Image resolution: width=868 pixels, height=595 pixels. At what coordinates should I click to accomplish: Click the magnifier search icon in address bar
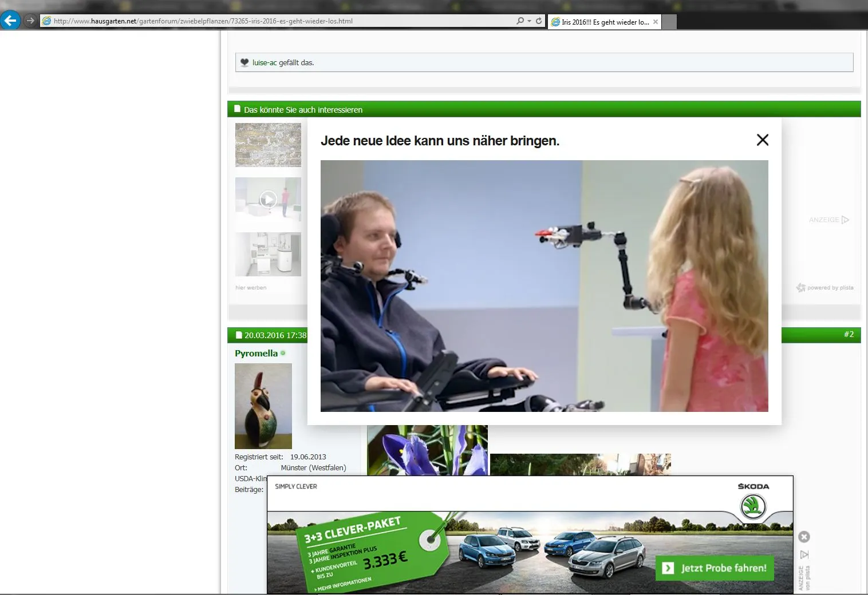click(520, 21)
